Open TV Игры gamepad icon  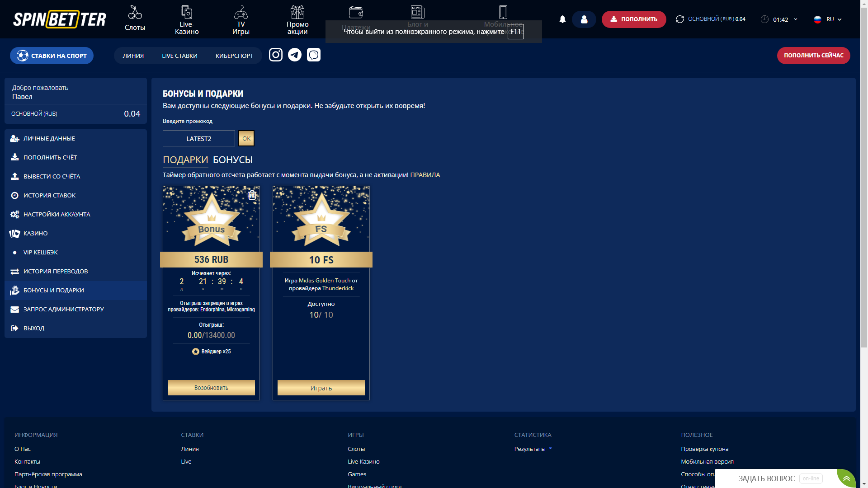[x=241, y=12]
